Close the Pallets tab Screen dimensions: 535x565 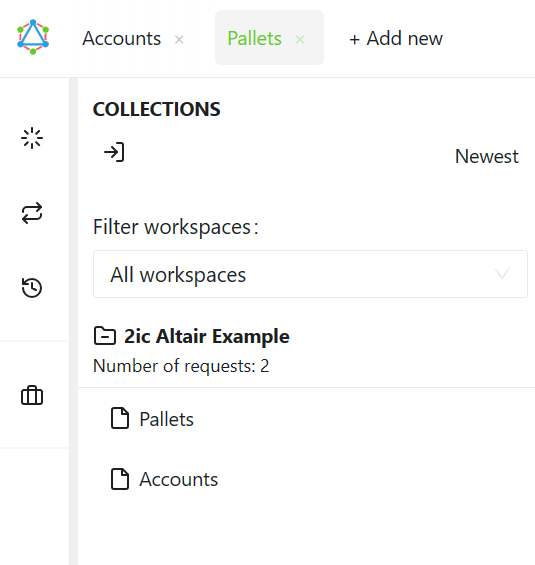click(300, 39)
